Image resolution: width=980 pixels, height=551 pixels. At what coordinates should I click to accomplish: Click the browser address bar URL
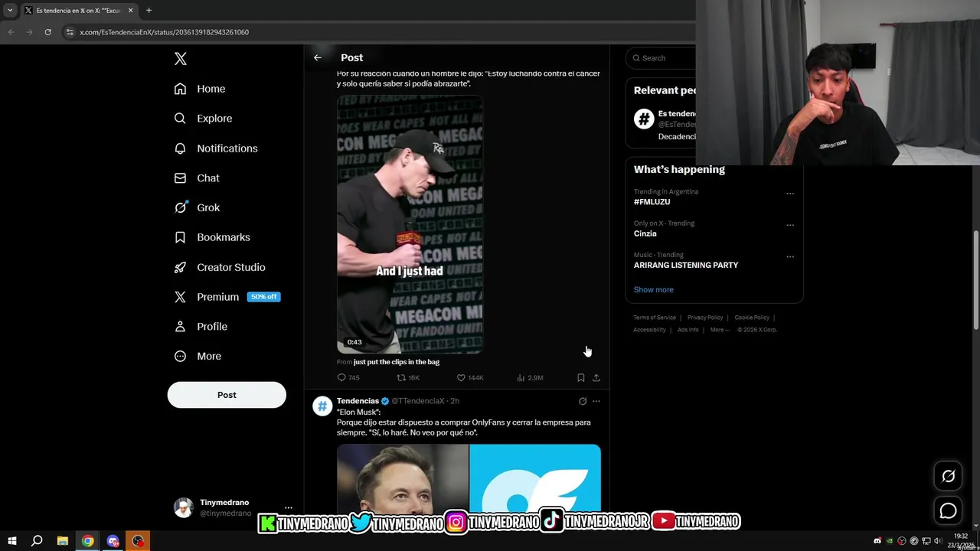pyautogui.click(x=164, y=32)
